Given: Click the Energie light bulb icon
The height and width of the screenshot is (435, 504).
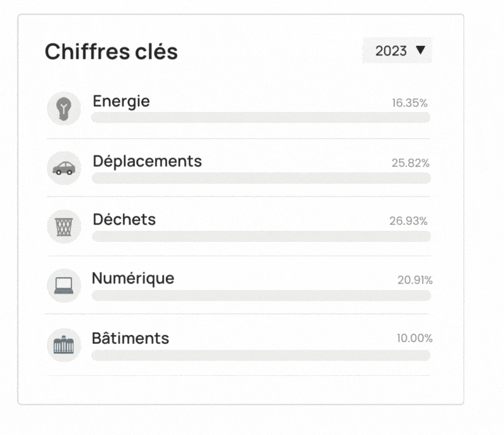Looking at the screenshot, I should click(64, 108).
